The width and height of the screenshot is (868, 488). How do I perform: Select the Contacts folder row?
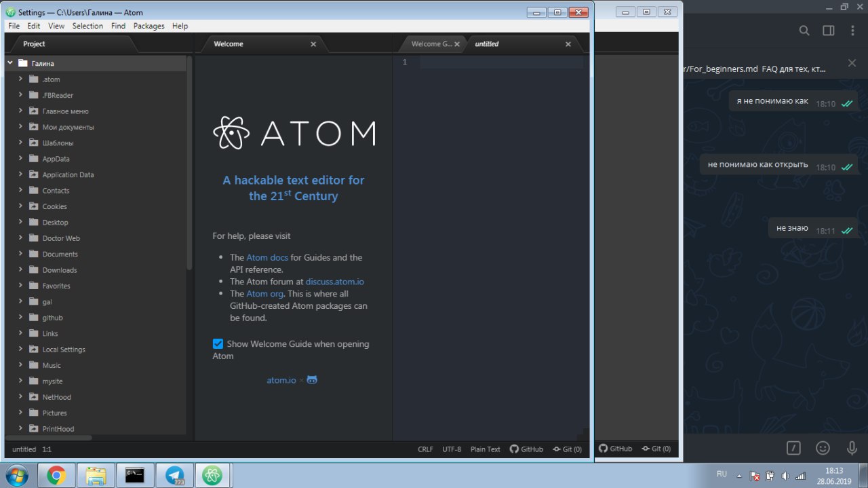click(x=96, y=191)
